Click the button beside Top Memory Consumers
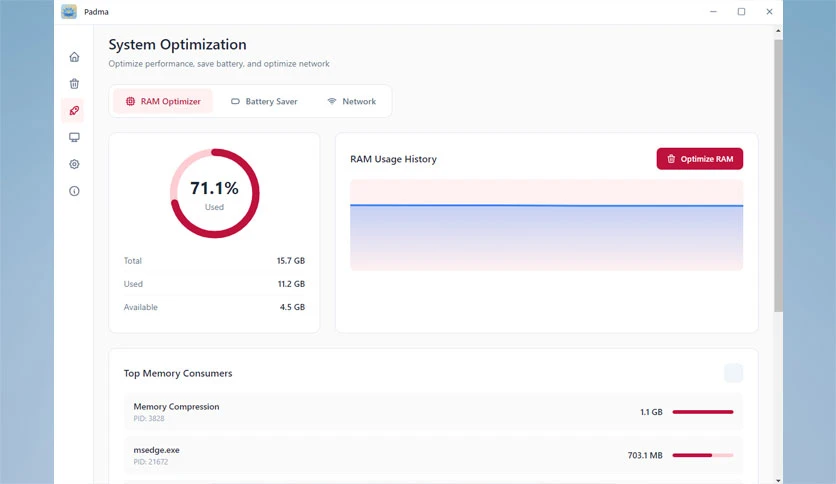 (733, 373)
